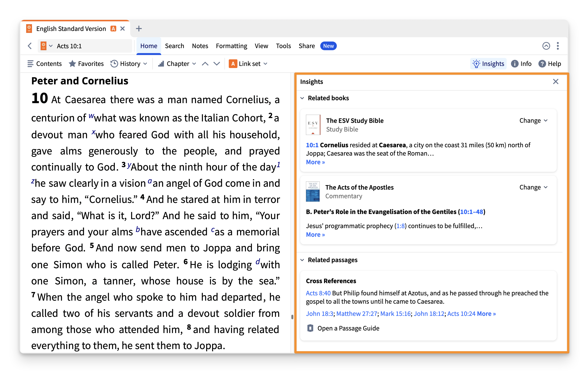Click the Cross References heading
Viewport: 588px width, 373px height.
[331, 281]
